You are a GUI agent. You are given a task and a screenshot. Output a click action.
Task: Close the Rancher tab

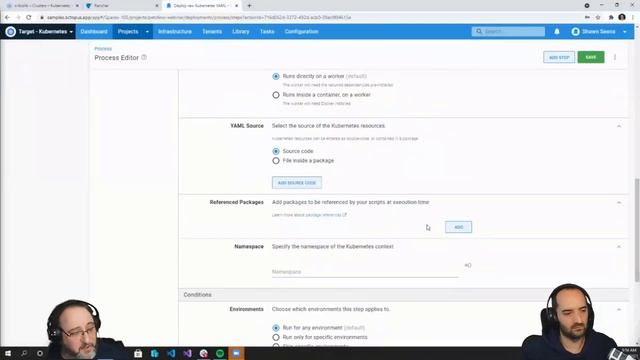coord(157,6)
